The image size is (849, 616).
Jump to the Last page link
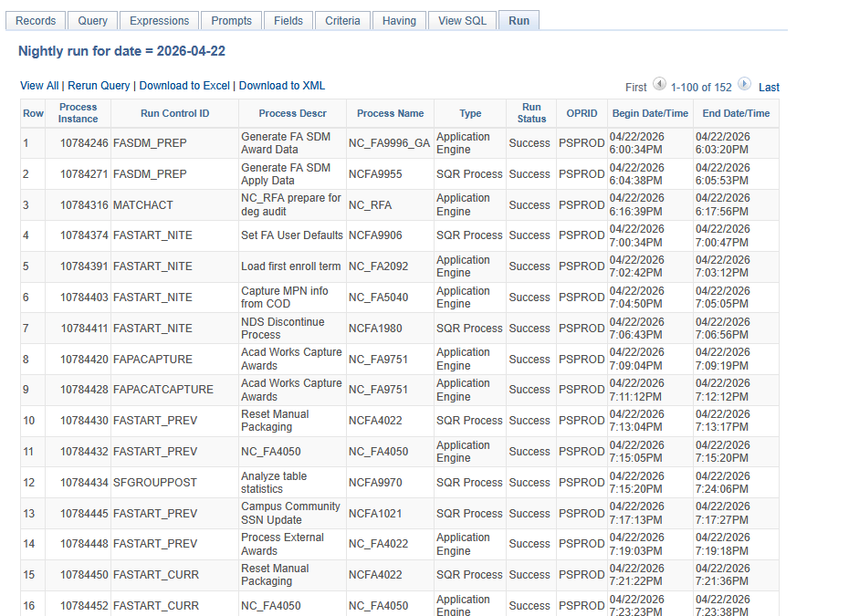click(x=769, y=87)
